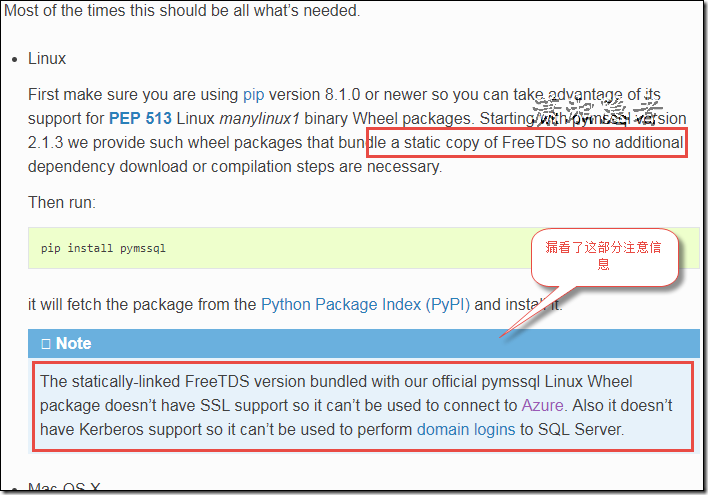Click the red-boxed "static copy of FreeTDS" text
Image resolution: width=708 pixels, height=495 pixels.
[526, 143]
